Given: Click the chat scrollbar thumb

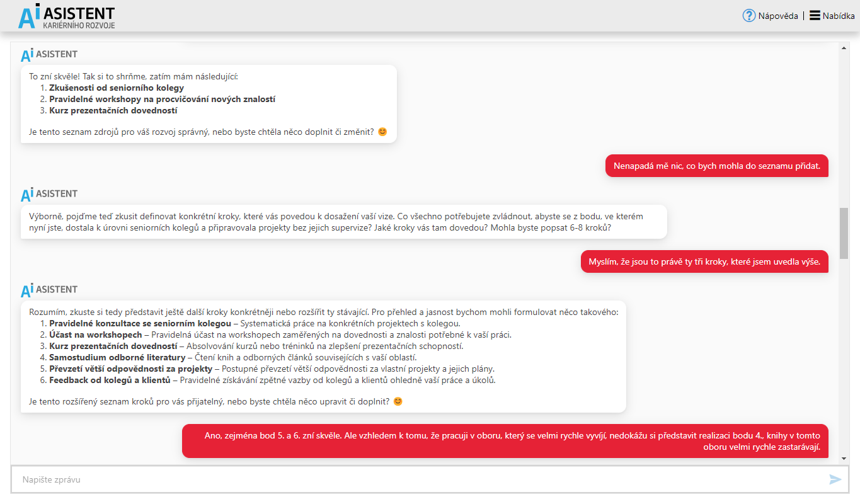Looking at the screenshot, I should [x=844, y=229].
